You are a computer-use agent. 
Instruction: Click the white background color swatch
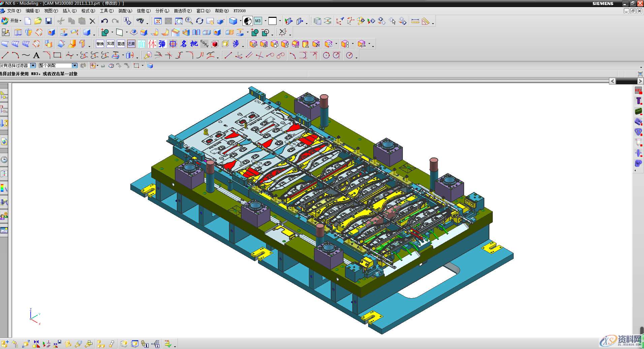pyautogui.click(x=272, y=21)
